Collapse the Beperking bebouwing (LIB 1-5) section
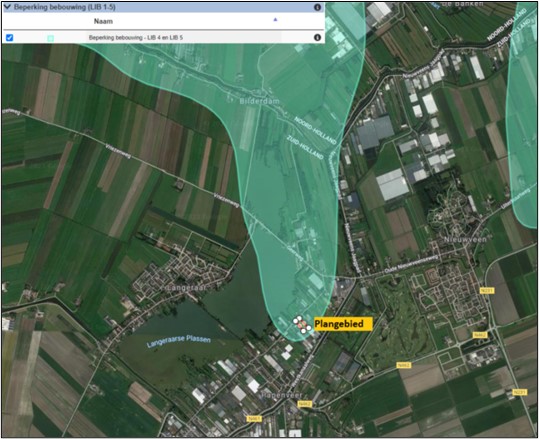This screenshot has width=539, height=439. pos(8,7)
